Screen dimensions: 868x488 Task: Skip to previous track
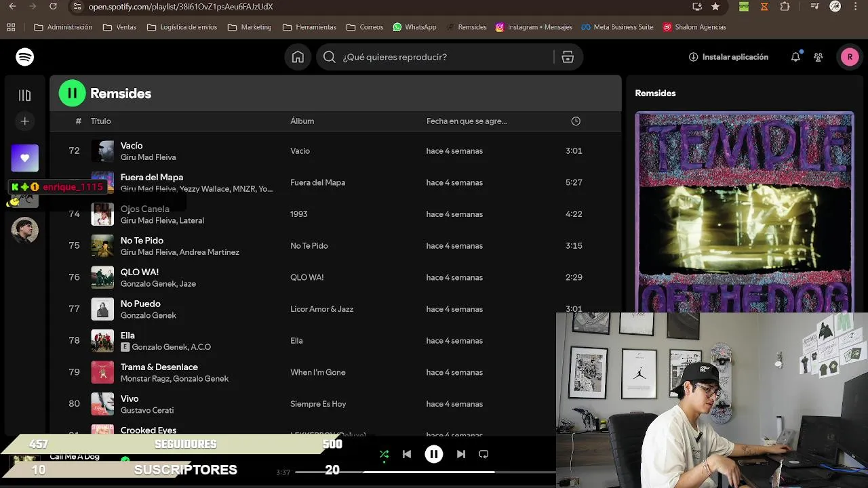point(407,454)
